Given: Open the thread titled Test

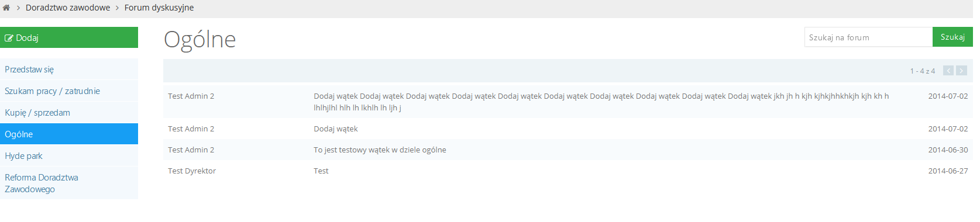Looking at the screenshot, I should pos(321,171).
